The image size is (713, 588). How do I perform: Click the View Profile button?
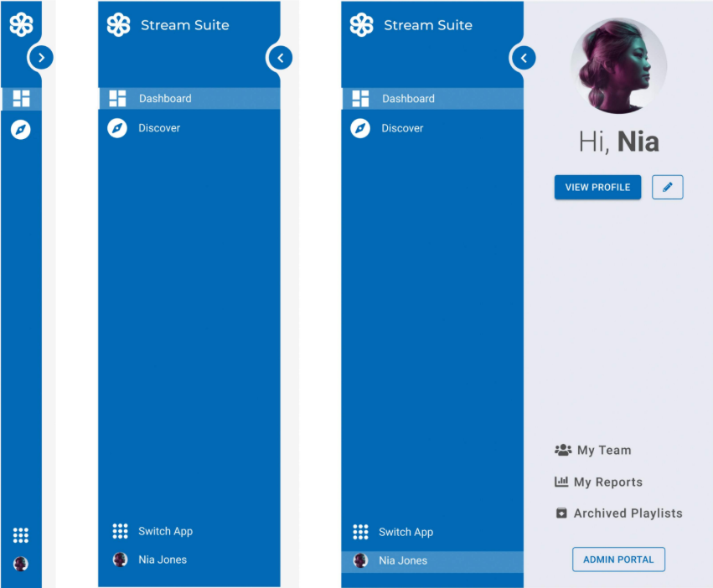(x=597, y=187)
